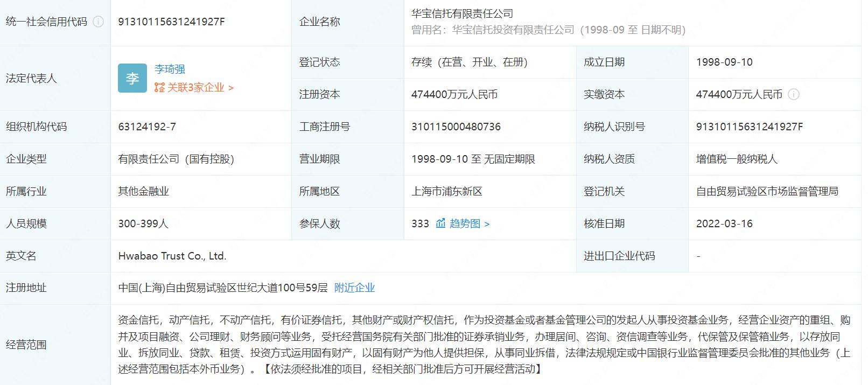This screenshot has height=385, width=868.
Task: Click the 进出口企业代码 label
Action: pyautogui.click(x=619, y=256)
